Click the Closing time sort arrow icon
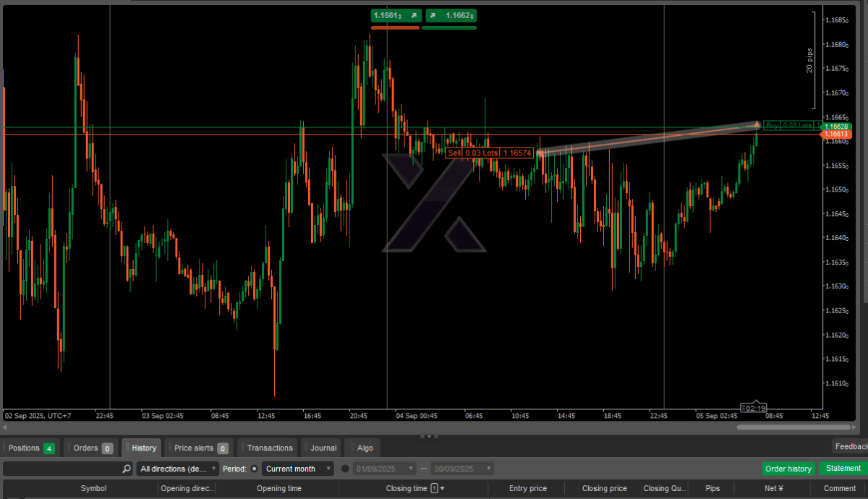This screenshot has width=868, height=499. click(x=442, y=489)
